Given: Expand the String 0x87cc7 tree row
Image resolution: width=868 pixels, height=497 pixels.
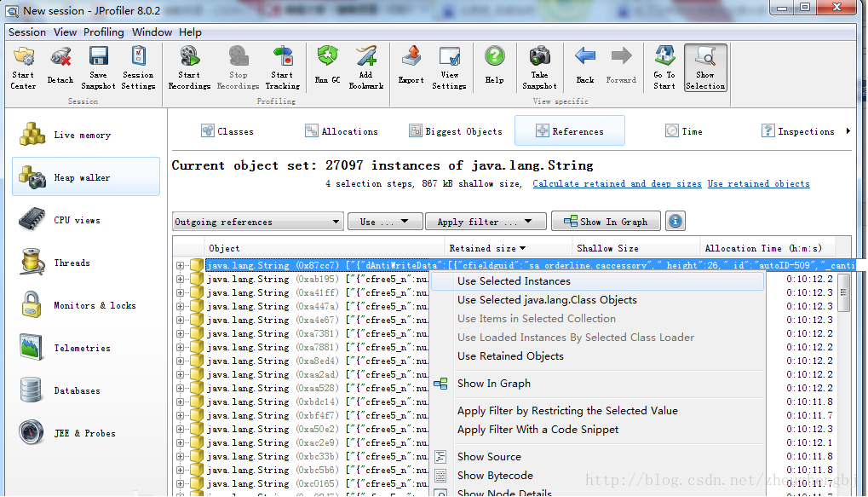Looking at the screenshot, I should (180, 265).
